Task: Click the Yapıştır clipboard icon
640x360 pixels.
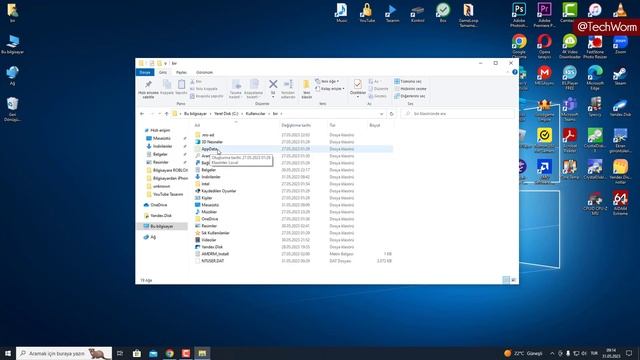Action: [181, 84]
